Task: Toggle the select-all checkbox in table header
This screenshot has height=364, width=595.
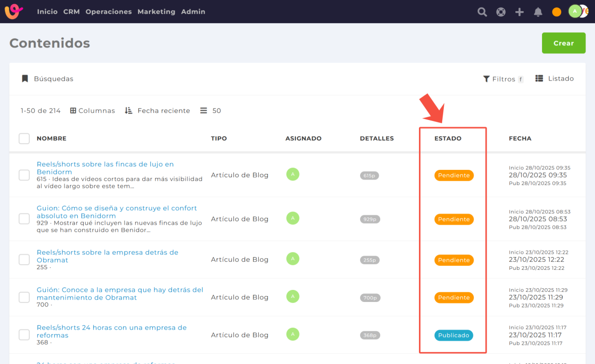Action: pos(24,138)
